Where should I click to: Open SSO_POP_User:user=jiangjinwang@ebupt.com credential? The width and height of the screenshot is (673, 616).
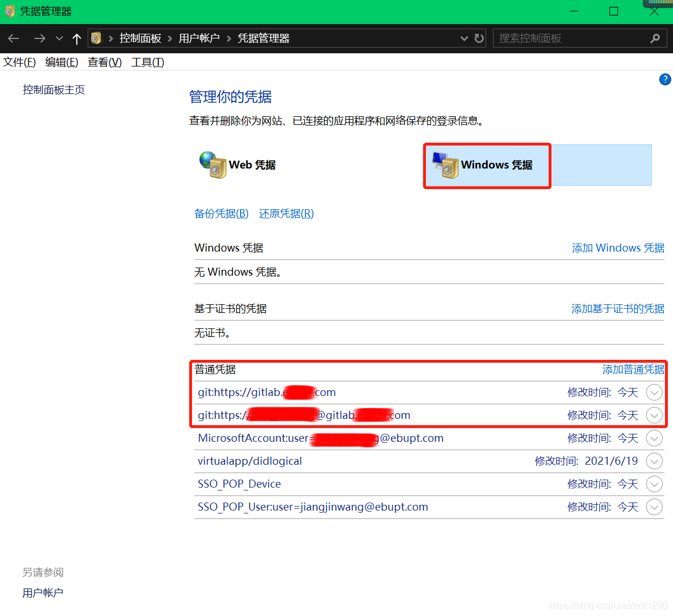coord(313,507)
